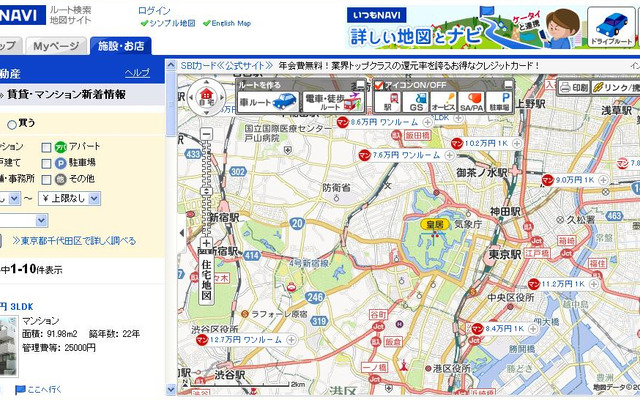Image resolution: width=640 pixels, height=400 pixels.
Task: Open the property listing thumbnail photo
Action: 9,346
